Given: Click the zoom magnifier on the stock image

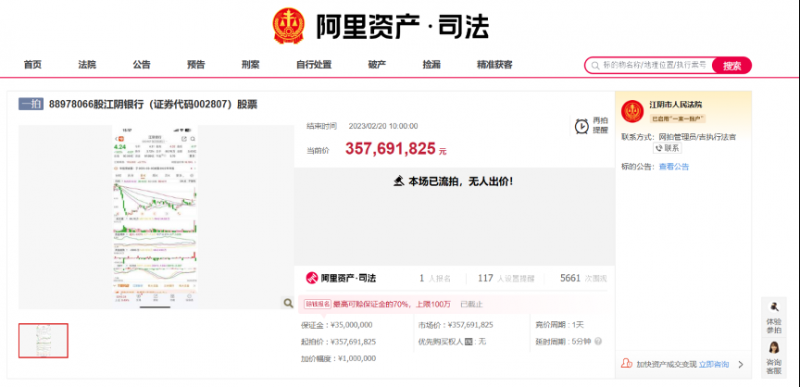Looking at the screenshot, I should click(287, 303).
